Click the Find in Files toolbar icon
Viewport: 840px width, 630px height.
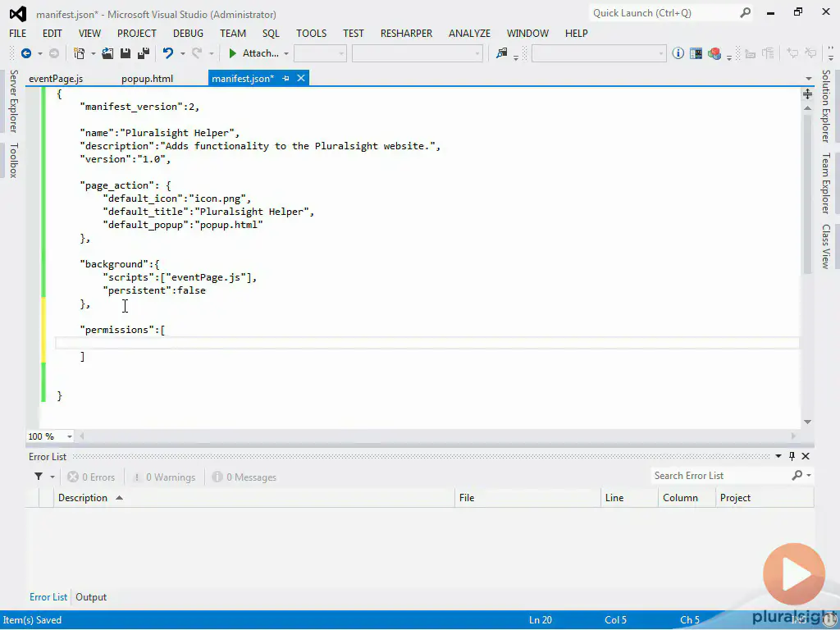click(x=501, y=53)
